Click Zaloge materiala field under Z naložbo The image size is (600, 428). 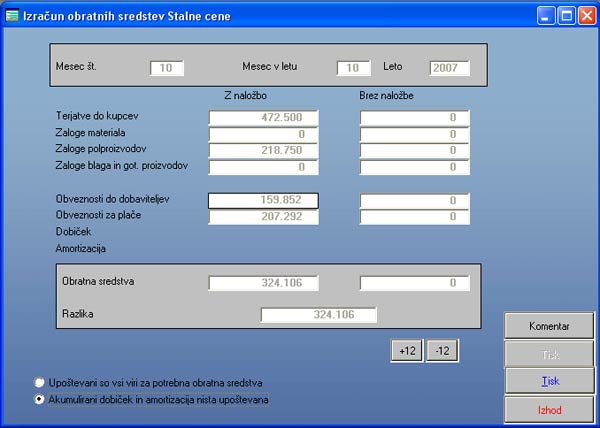[x=263, y=134]
